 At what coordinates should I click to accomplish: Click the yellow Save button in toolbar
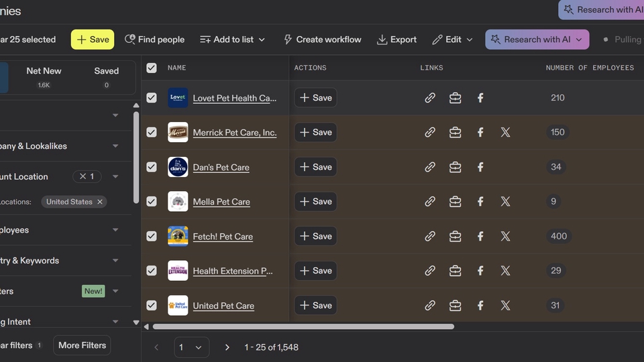93,40
